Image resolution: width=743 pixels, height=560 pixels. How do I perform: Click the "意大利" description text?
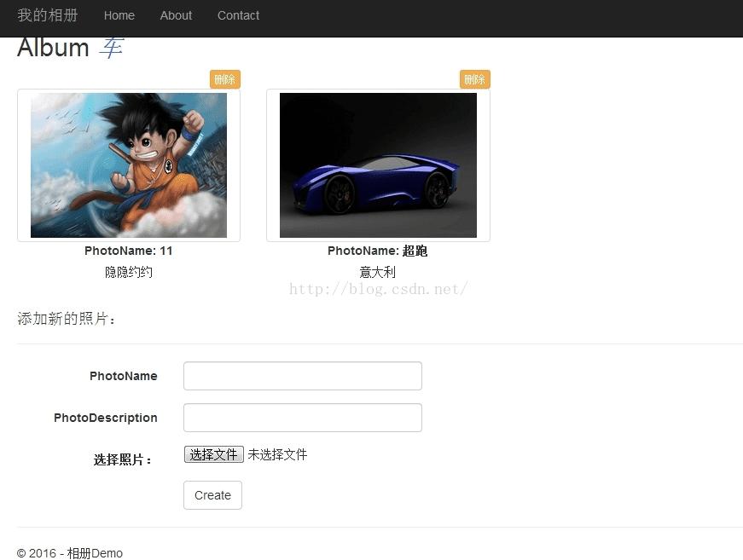(378, 272)
